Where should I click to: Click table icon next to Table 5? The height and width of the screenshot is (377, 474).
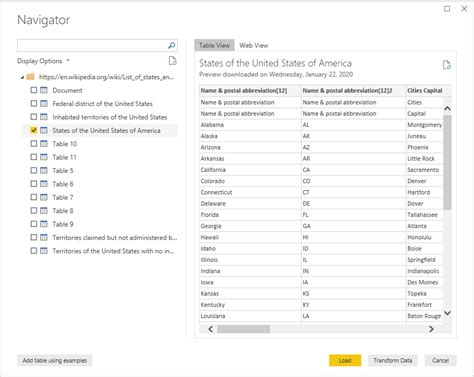coord(44,170)
